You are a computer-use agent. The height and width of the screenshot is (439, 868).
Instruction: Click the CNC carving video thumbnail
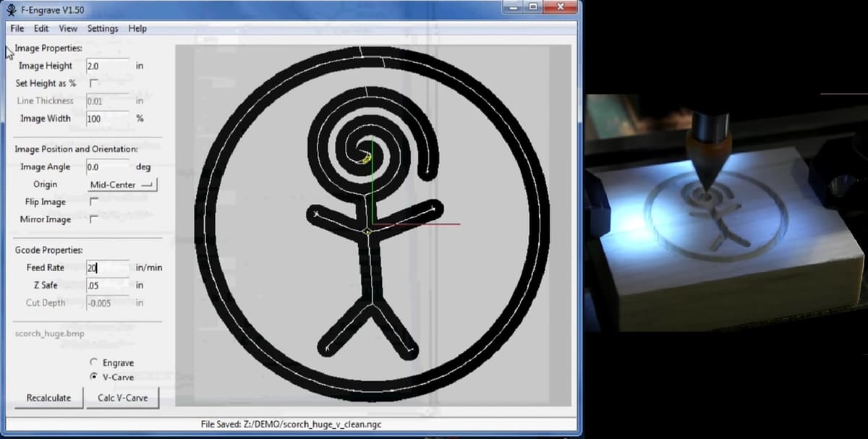[x=726, y=213]
